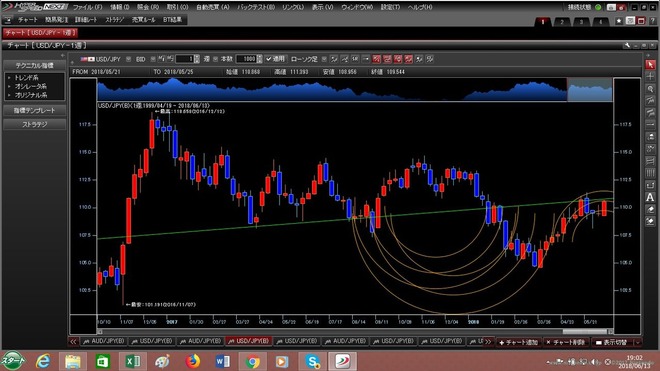
Task: Select the eraser tool in right toolbar
Action: pyautogui.click(x=650, y=209)
